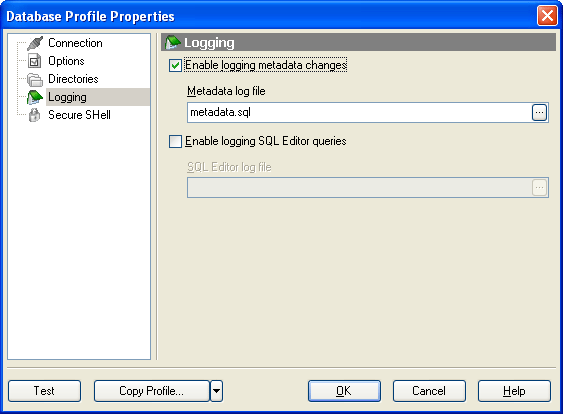Click the Directories folder icon
Screen dimensions: 563x414
35,79
